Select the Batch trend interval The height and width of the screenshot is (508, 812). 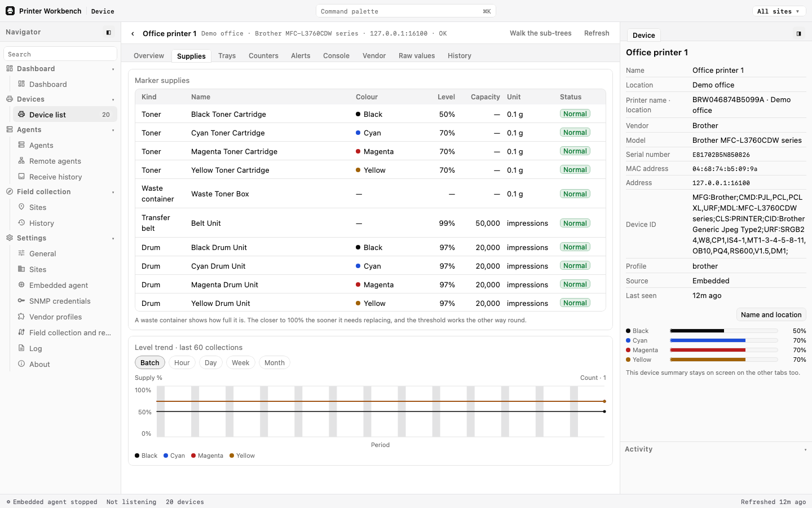[x=150, y=363]
